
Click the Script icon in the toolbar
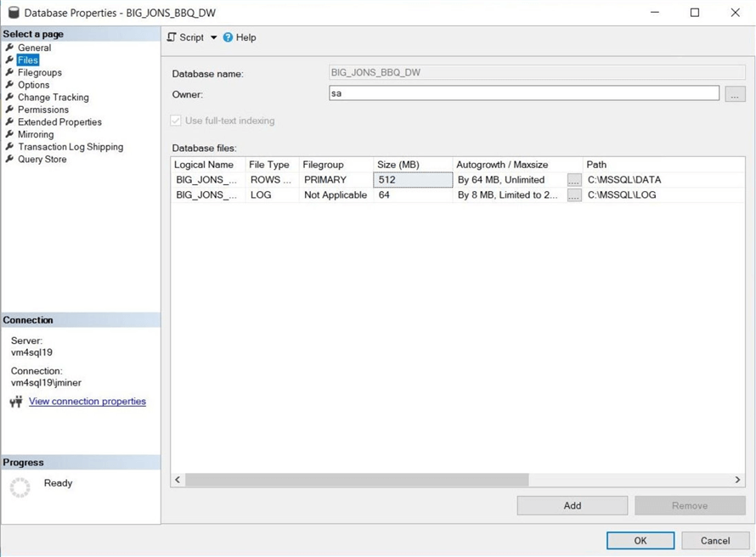pos(172,37)
